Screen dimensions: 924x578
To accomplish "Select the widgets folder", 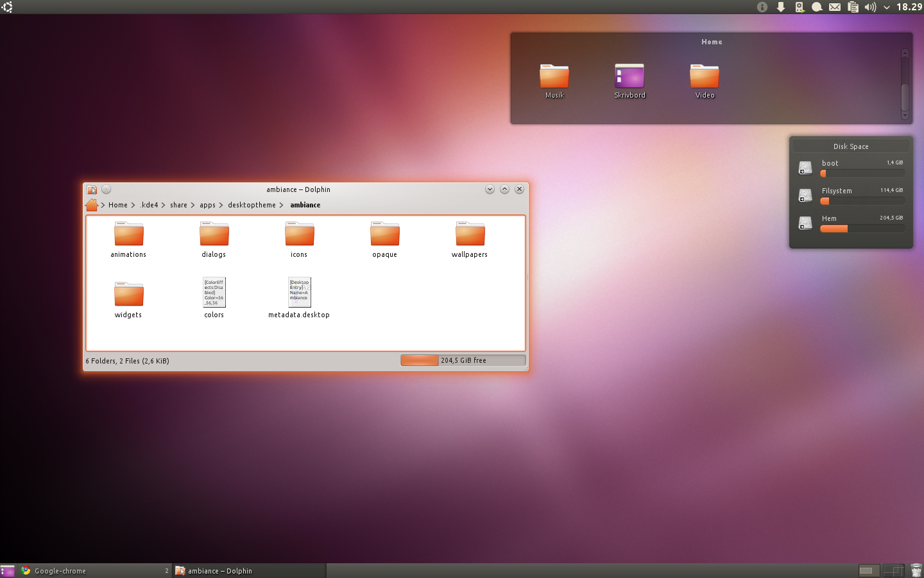I will tap(128, 300).
